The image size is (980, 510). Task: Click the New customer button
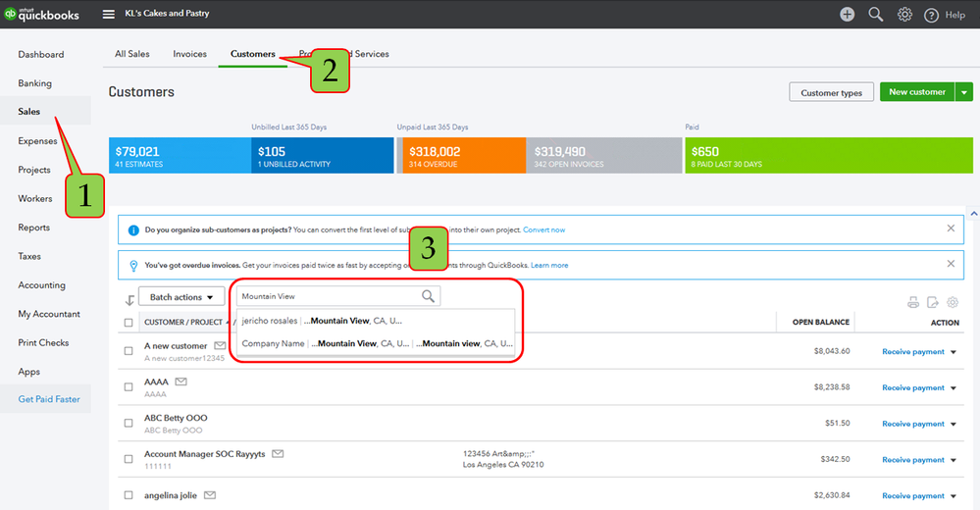(917, 92)
